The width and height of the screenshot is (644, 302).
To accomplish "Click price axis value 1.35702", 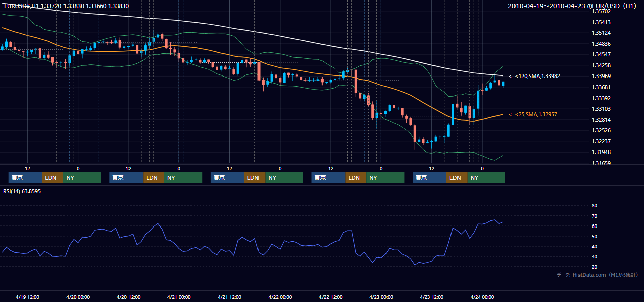I will tap(601, 11).
